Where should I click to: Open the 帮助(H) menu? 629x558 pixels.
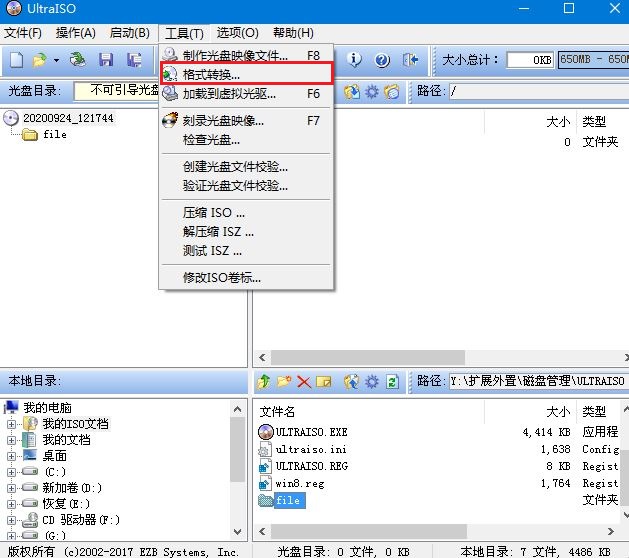(x=293, y=33)
